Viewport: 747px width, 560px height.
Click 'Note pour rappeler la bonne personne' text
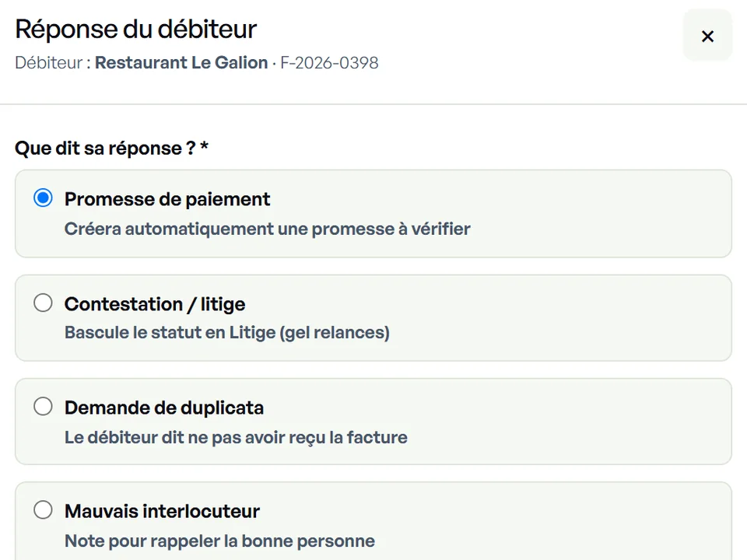point(219,541)
